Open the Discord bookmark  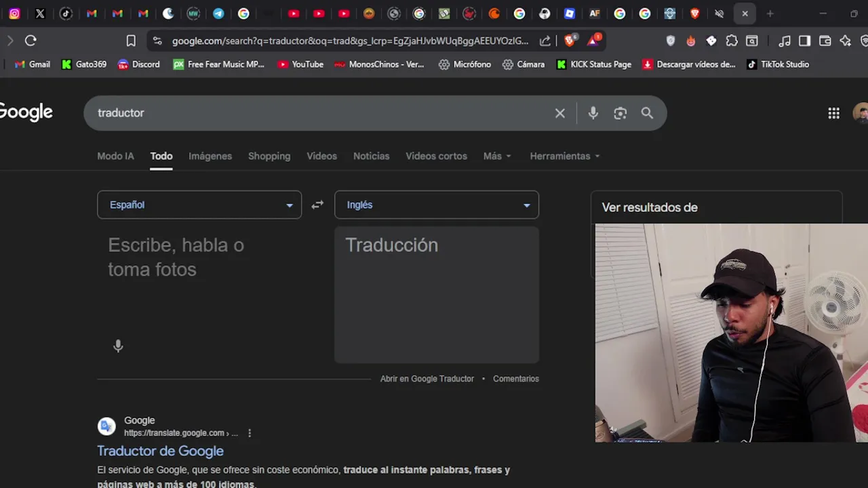pos(139,64)
